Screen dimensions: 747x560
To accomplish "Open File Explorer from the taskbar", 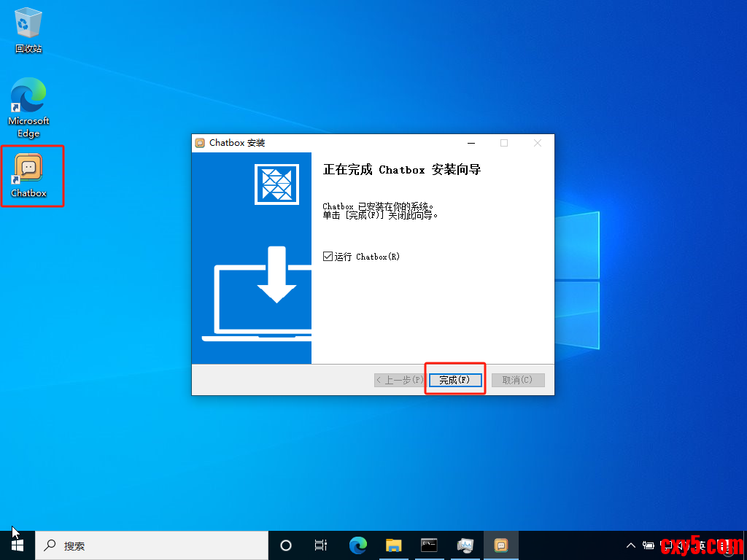I will [393, 545].
